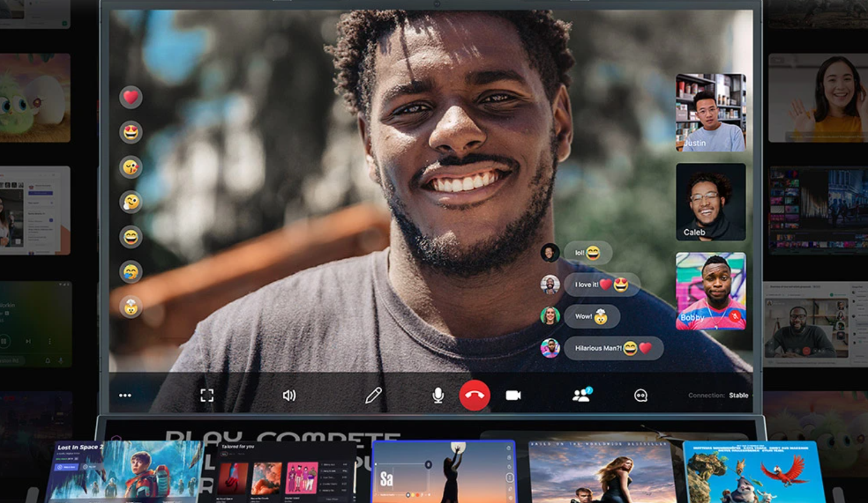Click the avatar beside the 'lol!' message

550,253
